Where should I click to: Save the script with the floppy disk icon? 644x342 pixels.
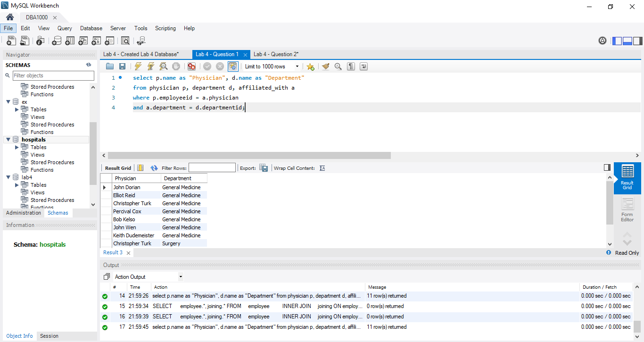point(122,67)
